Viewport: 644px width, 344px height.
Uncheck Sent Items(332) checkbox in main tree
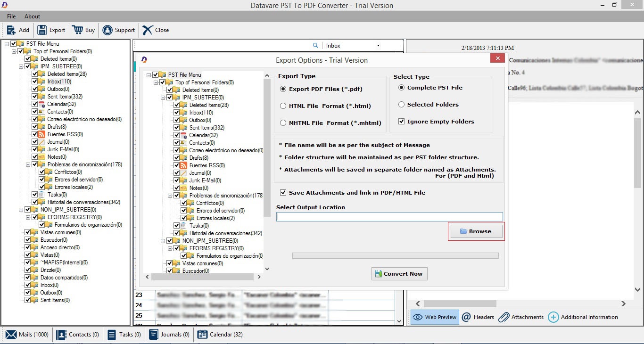pos(35,97)
